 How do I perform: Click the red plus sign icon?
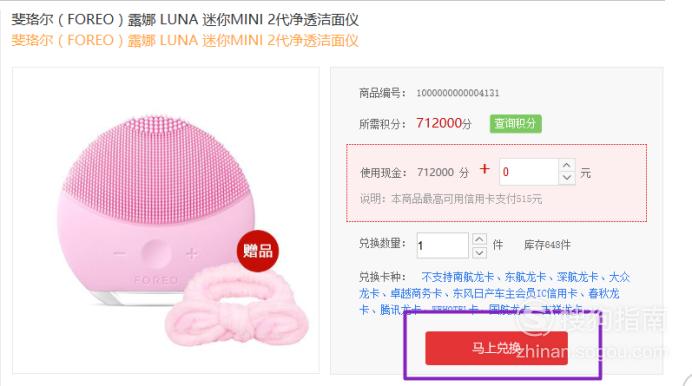pos(485,169)
